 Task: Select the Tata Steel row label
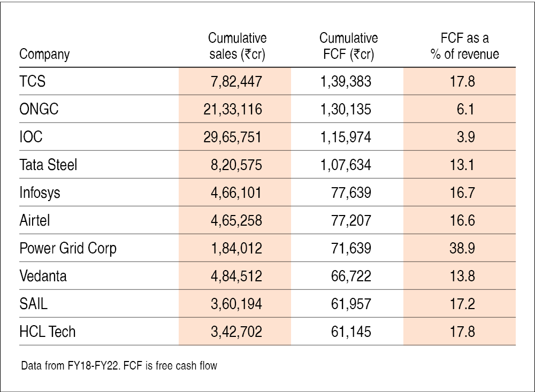click(x=48, y=165)
